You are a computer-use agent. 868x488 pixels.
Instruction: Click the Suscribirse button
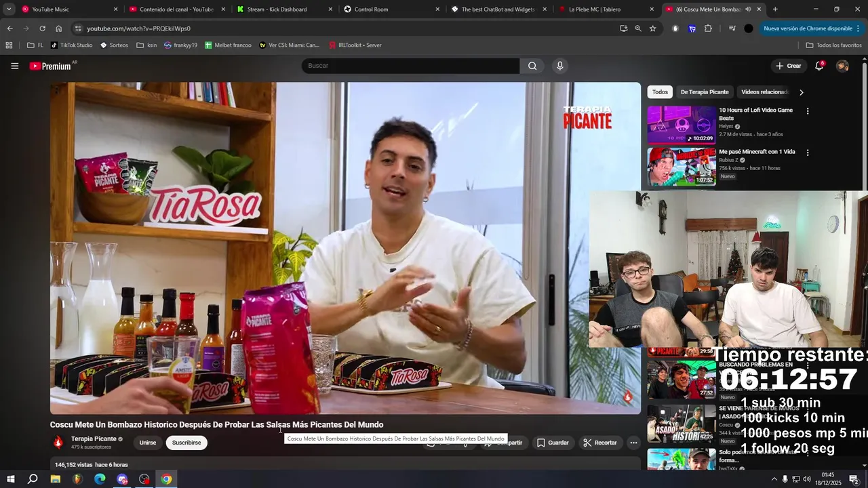click(x=186, y=443)
